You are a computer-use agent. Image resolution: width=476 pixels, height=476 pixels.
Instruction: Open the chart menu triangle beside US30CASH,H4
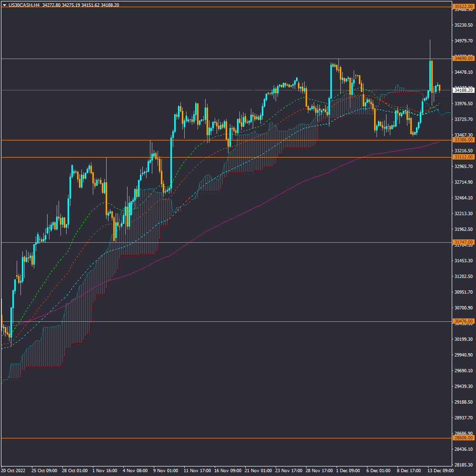click(x=4, y=4)
